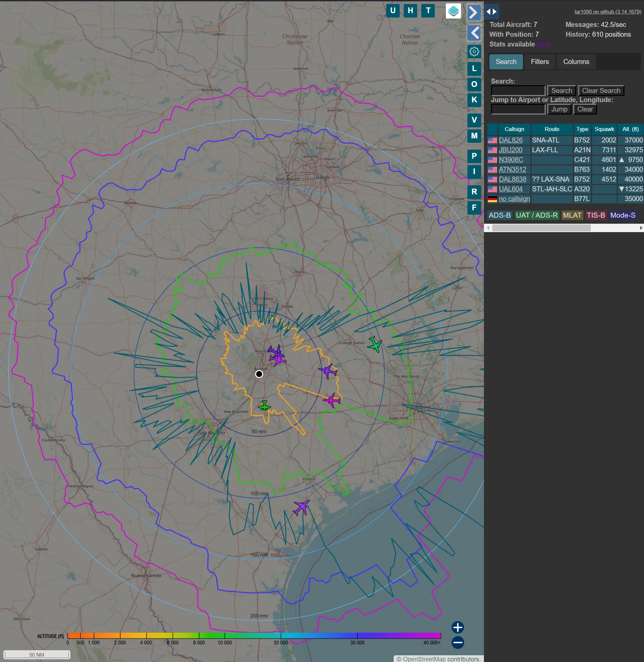Click the altitude color legend bar
Viewport: 644px width, 662px height.
point(254,636)
